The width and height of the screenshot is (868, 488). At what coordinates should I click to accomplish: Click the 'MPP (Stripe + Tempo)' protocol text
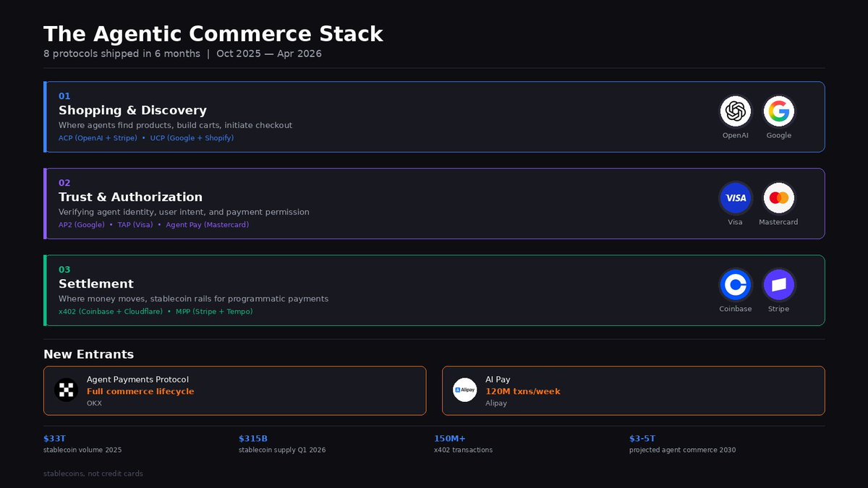pos(214,312)
